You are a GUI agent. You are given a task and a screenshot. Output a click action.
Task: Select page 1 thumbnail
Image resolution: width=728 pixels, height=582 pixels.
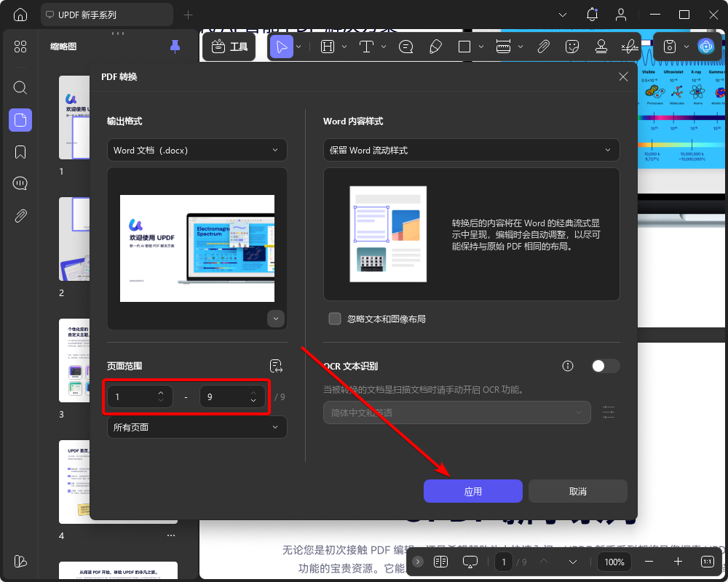(x=74, y=117)
